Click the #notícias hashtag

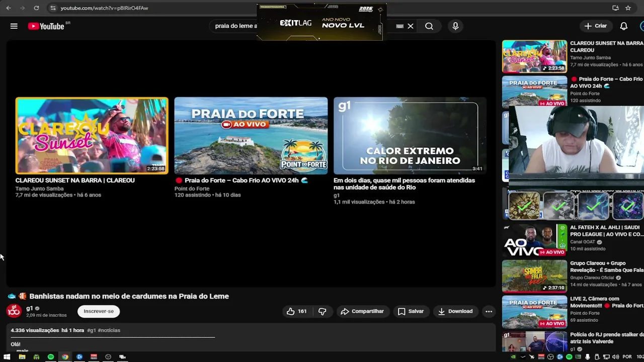tap(109, 330)
